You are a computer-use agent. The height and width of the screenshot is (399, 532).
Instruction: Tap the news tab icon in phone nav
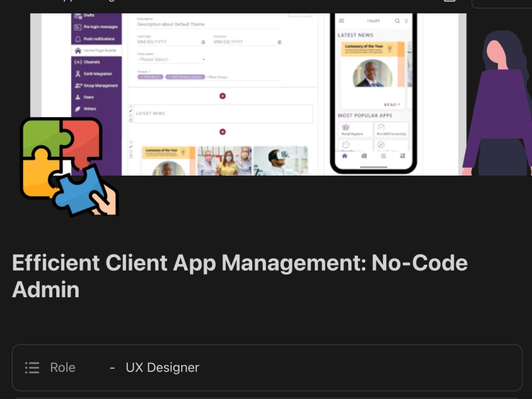pyautogui.click(x=364, y=156)
